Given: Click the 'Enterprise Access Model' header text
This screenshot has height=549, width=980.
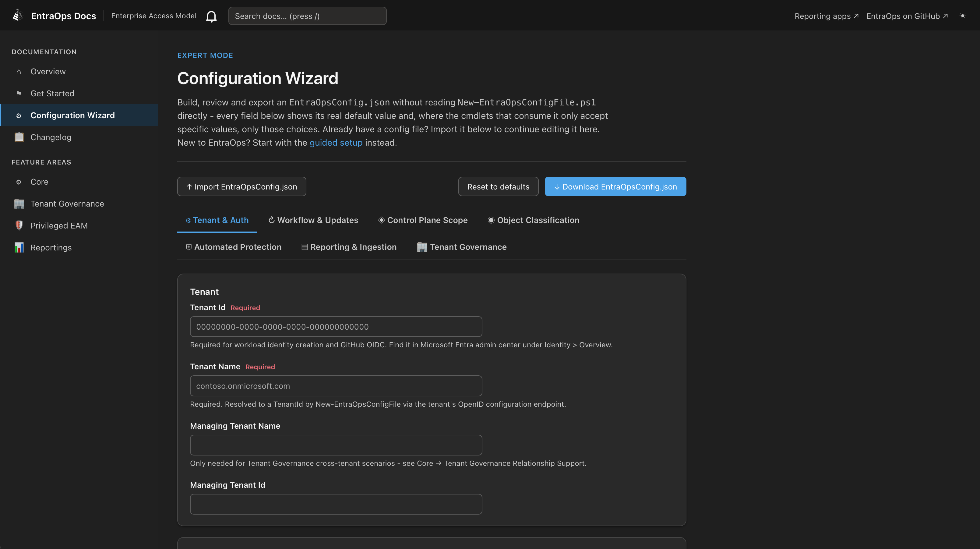Looking at the screenshot, I should pyautogui.click(x=154, y=16).
